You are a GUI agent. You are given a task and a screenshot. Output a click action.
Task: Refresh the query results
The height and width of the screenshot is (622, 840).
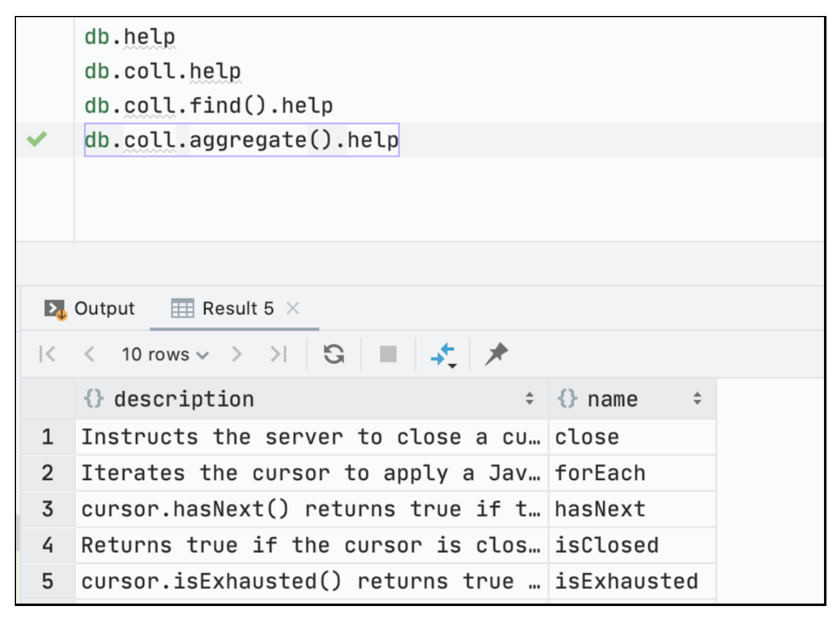(334, 354)
